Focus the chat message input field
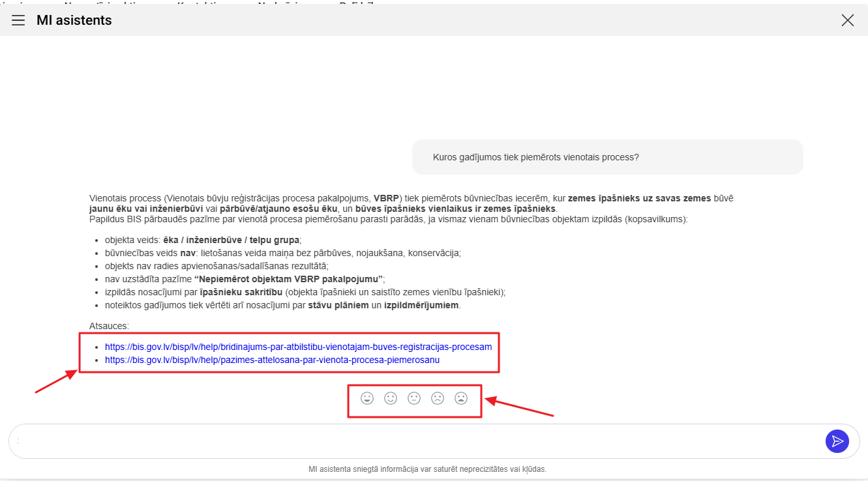This screenshot has height=481, width=868. pos(417,441)
